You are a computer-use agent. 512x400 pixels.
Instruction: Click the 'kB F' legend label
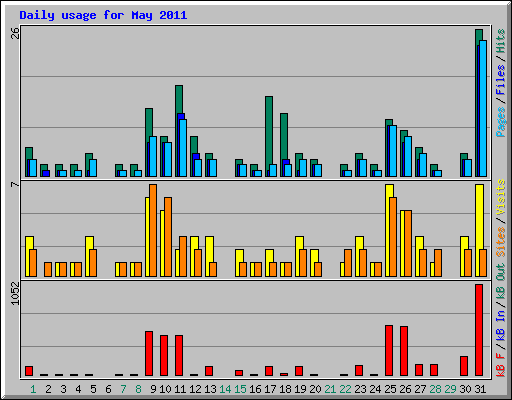point(501,364)
